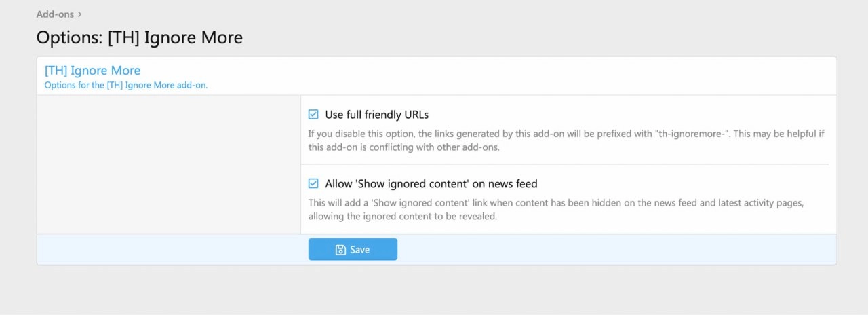Click the 'Allow Show ignored content' label text
Image resolution: width=868 pixels, height=315 pixels.
431,183
